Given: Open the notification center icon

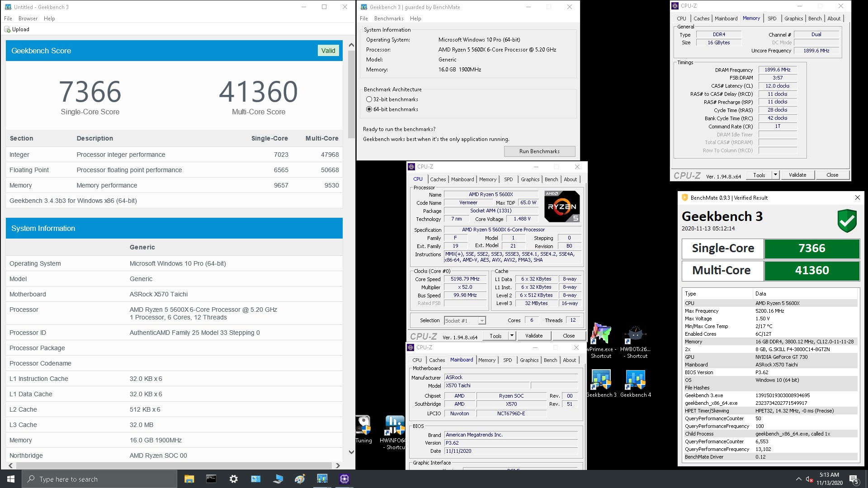Looking at the screenshot, I should tap(854, 479).
